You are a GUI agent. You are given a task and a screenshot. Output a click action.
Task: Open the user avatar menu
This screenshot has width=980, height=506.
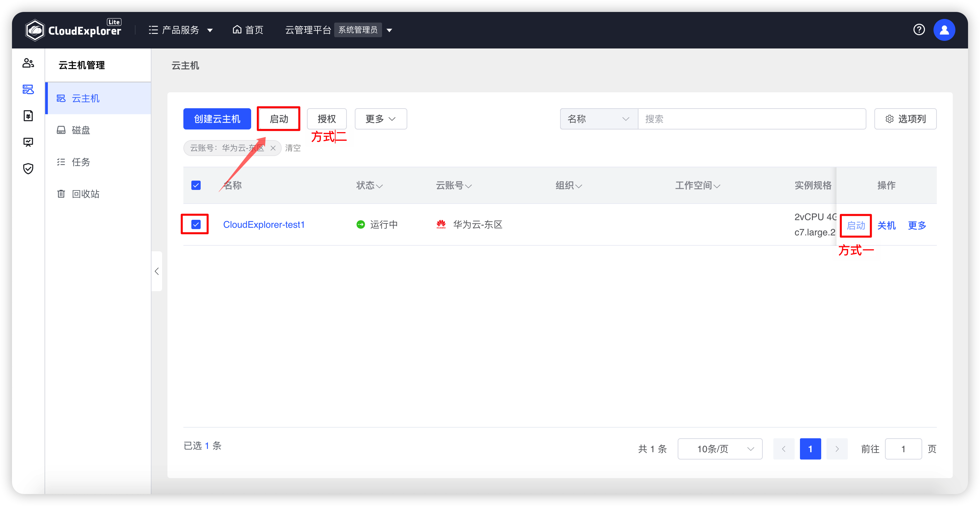click(944, 30)
